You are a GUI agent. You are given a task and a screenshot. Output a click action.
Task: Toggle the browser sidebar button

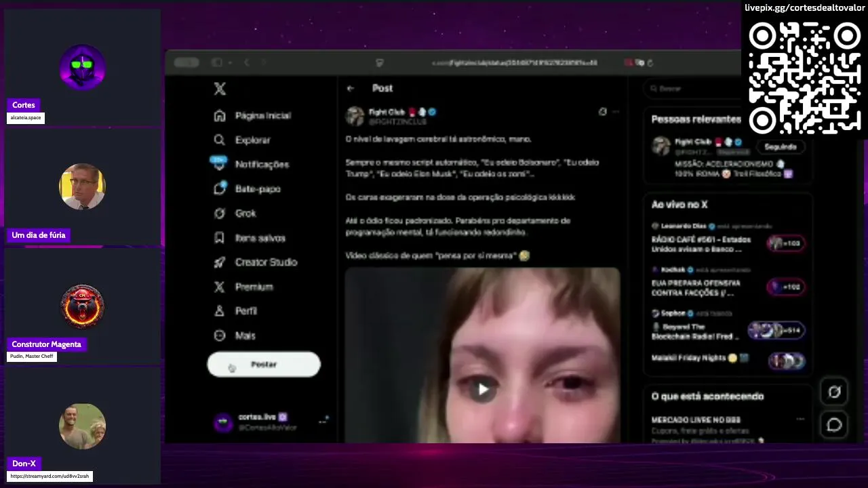[217, 62]
